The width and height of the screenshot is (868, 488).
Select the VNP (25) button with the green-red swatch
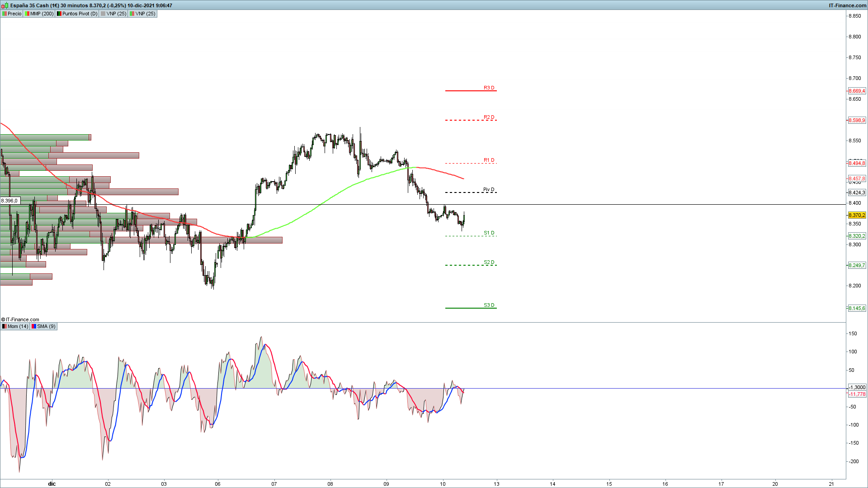(x=142, y=14)
